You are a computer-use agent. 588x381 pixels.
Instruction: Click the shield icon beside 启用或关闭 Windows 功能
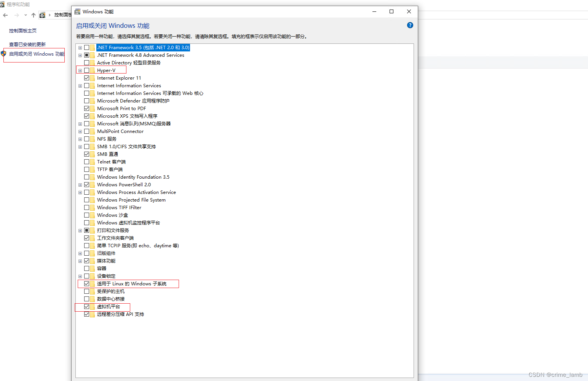tap(4, 54)
